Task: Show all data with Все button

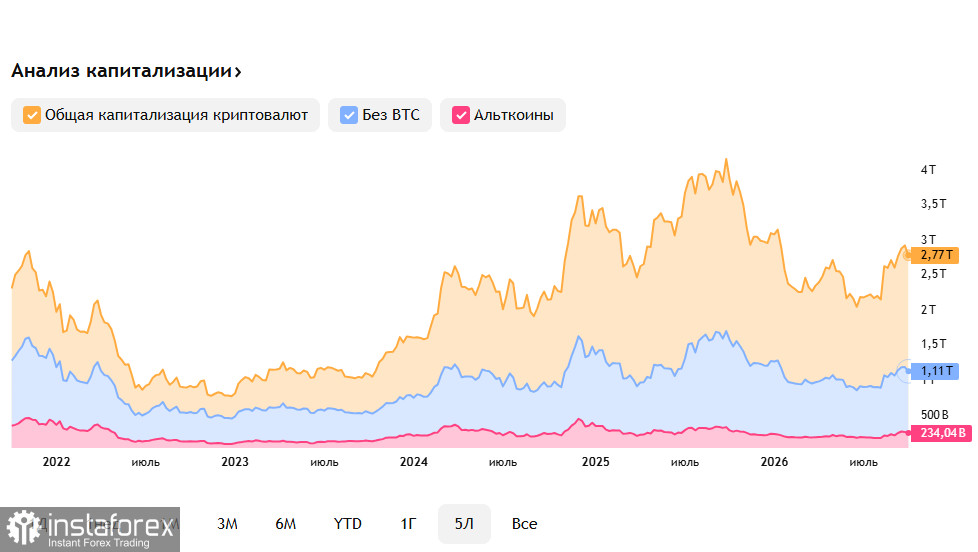Action: click(x=524, y=524)
